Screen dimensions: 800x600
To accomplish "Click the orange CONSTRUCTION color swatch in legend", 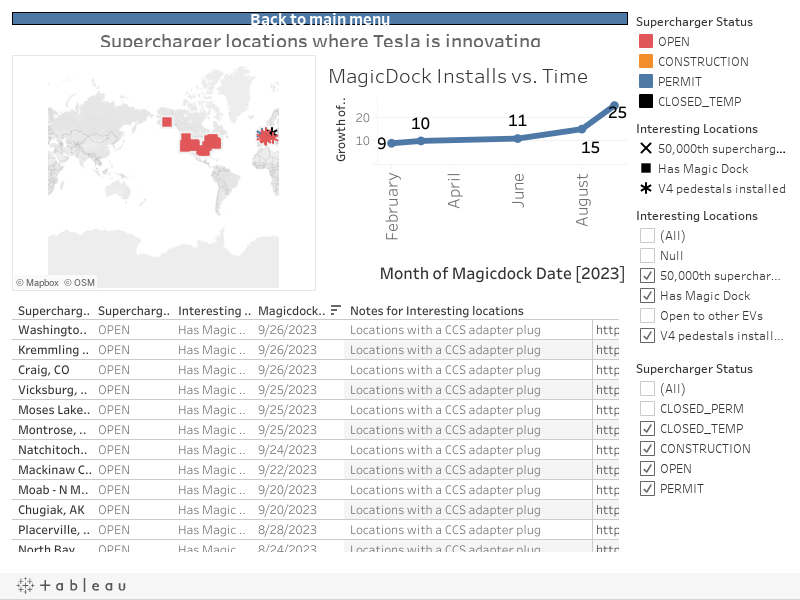I will pos(646,61).
